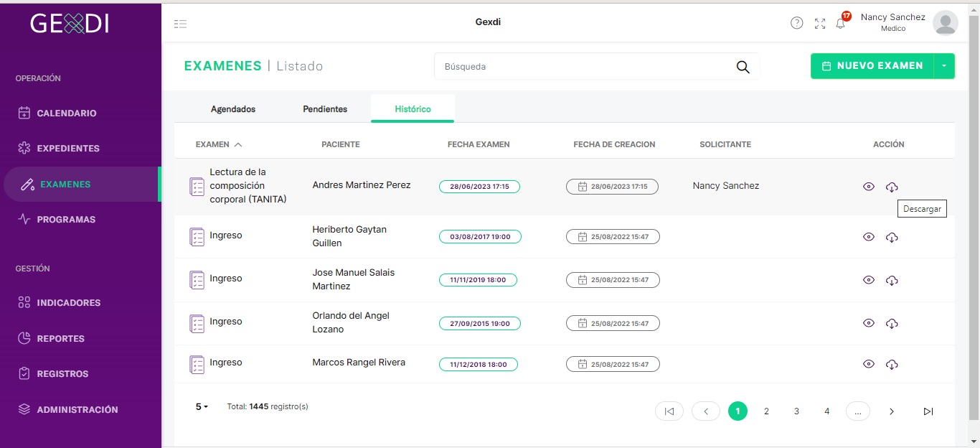Click the SOLICITANTE column header
Image resolution: width=980 pixels, height=448 pixels.
pos(725,144)
